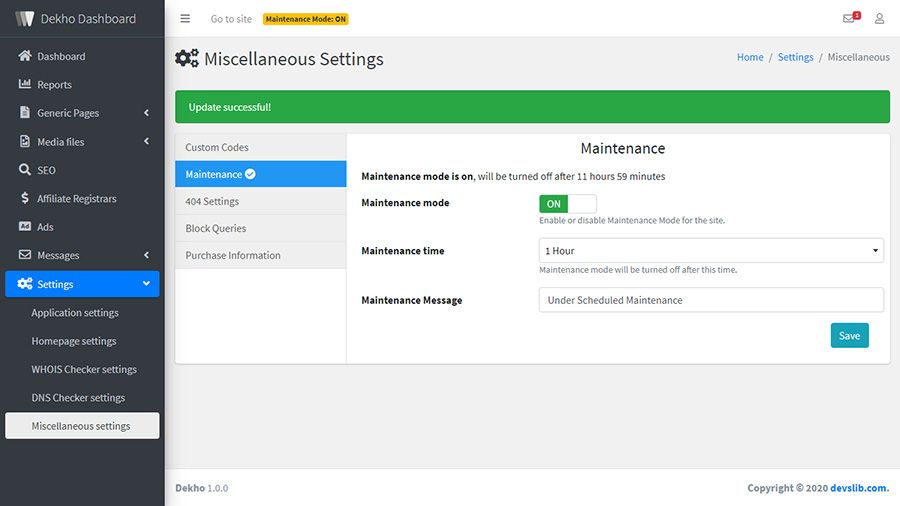Click the Dashboard home icon in the sidebar
Image resolution: width=900 pixels, height=506 pixels.
25,56
